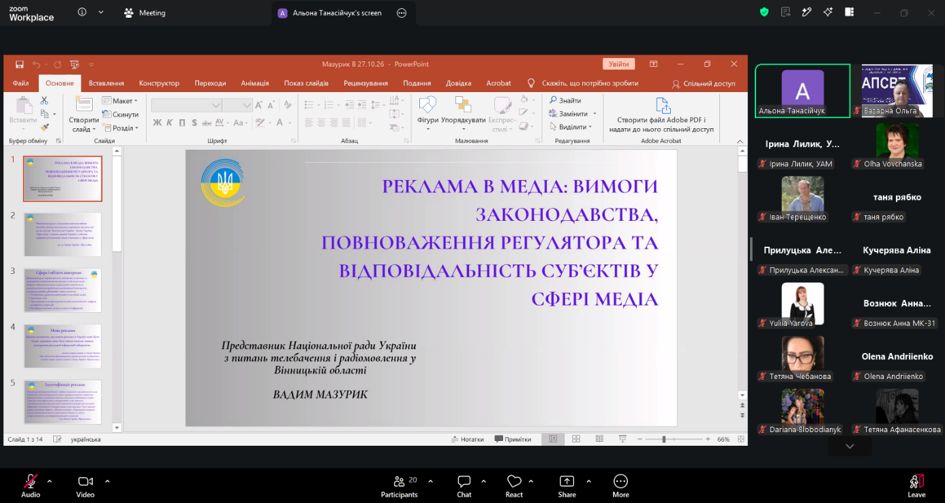
Task: Toggle Underline П formatting
Action: pos(182,123)
